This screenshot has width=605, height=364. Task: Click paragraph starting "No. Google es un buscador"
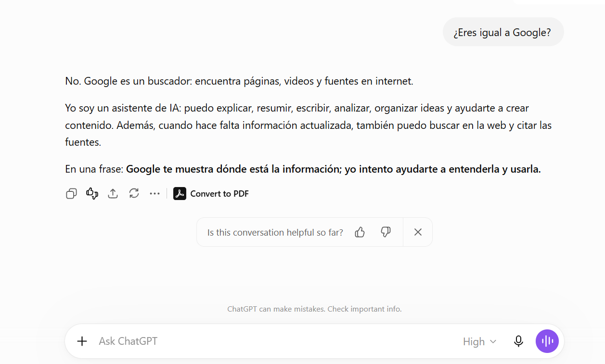[x=239, y=81]
